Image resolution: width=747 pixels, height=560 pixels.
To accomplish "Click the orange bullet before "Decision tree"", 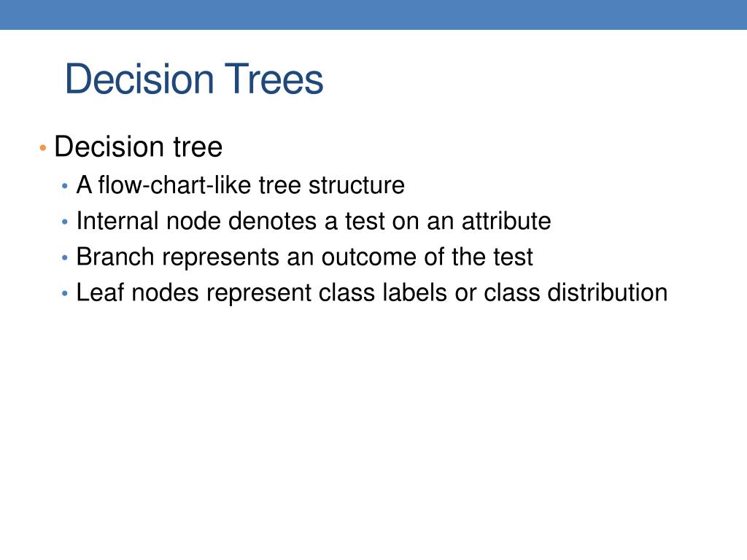I will click(43, 148).
